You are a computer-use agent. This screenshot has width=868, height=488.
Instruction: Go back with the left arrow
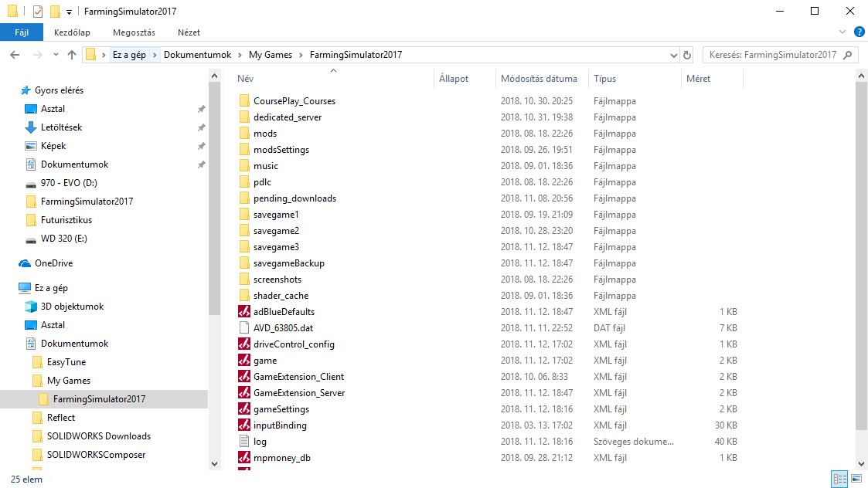coord(15,55)
